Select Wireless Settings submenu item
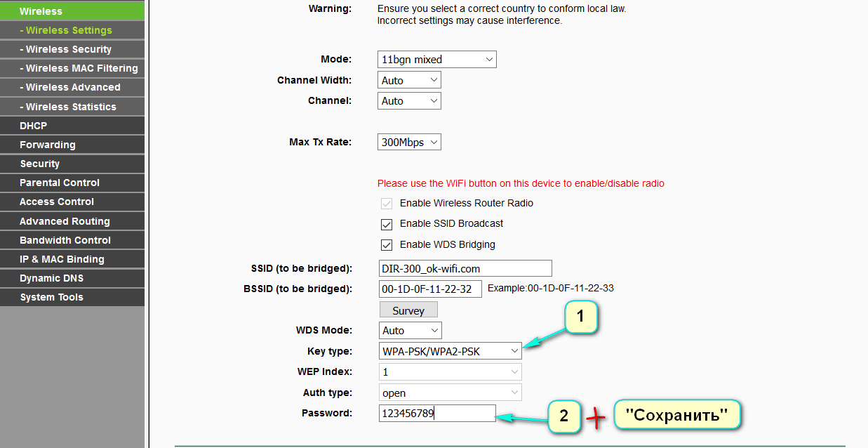The width and height of the screenshot is (868, 448). [72, 30]
